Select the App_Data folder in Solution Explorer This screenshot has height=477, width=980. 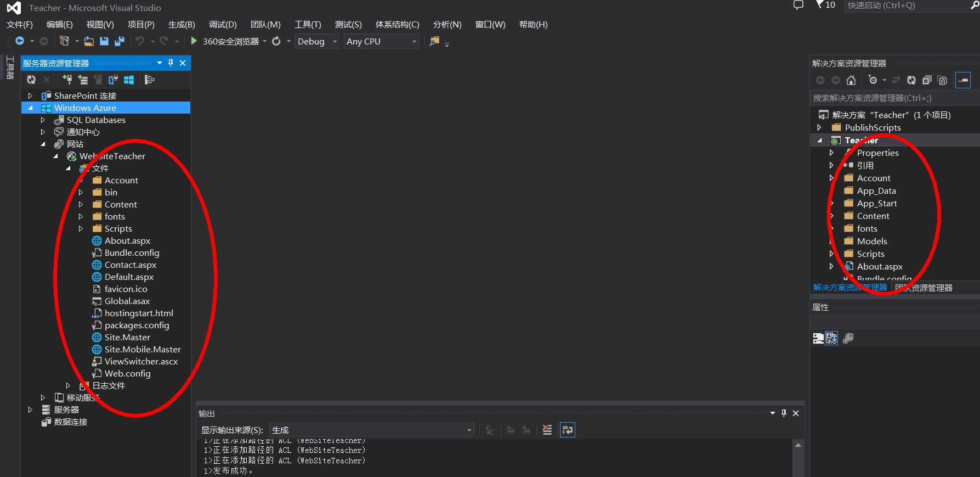click(876, 190)
